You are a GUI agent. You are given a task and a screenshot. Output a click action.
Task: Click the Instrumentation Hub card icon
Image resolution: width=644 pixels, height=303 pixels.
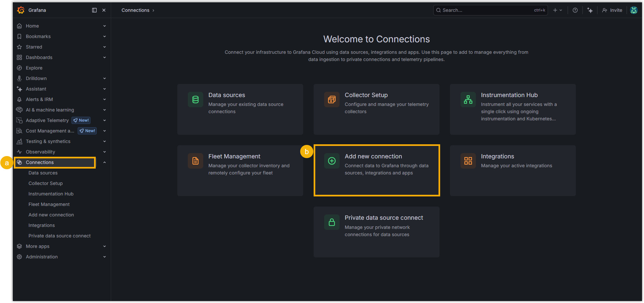(x=468, y=99)
